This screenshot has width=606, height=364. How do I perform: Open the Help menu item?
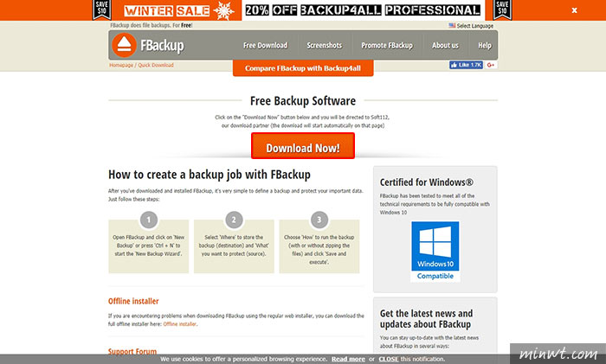[x=485, y=46]
